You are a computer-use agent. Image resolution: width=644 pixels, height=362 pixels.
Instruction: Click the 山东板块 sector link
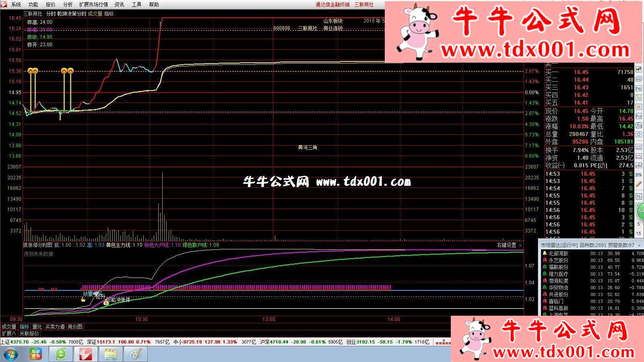pos(333,21)
